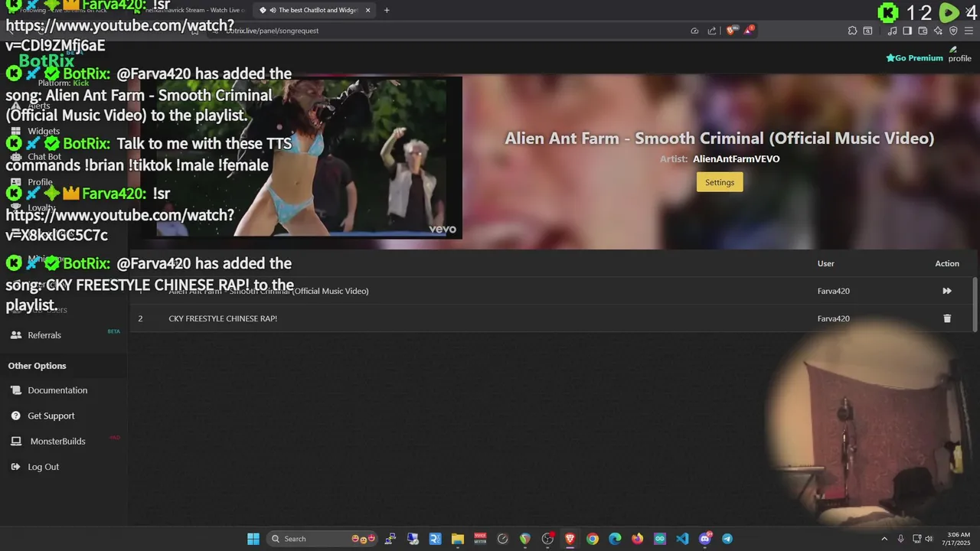Open the Brave Wallet icon
Image resolution: width=980 pixels, height=551 pixels.
coord(923,31)
